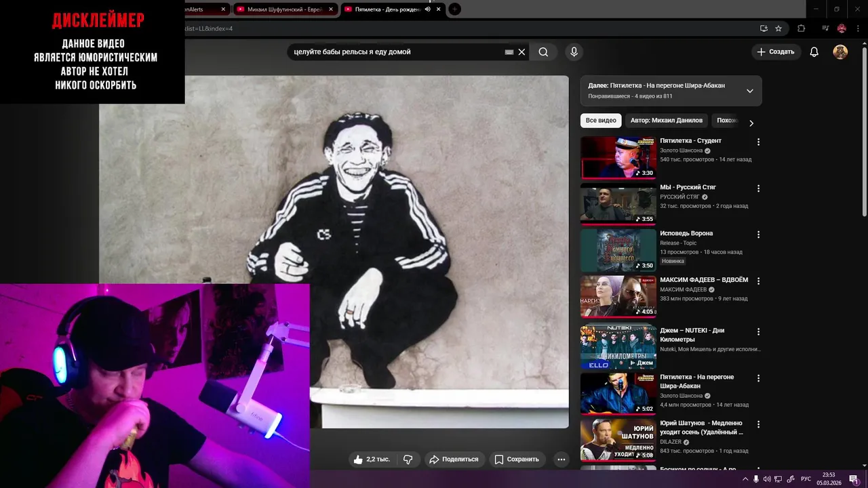This screenshot has height=488, width=868.
Task: Click the Пятилетка - На перегоне Шира-Абакан title
Action: (697, 381)
